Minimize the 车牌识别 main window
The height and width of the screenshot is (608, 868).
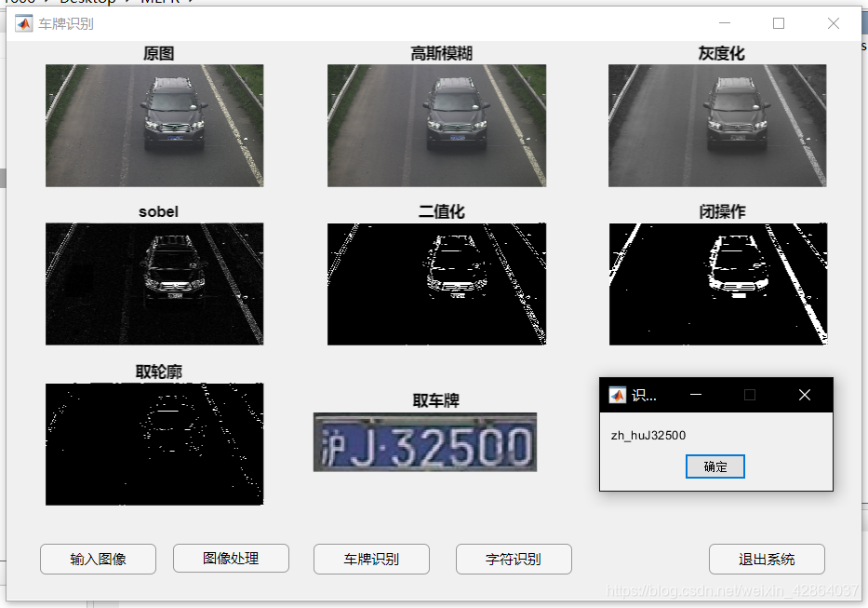click(725, 23)
